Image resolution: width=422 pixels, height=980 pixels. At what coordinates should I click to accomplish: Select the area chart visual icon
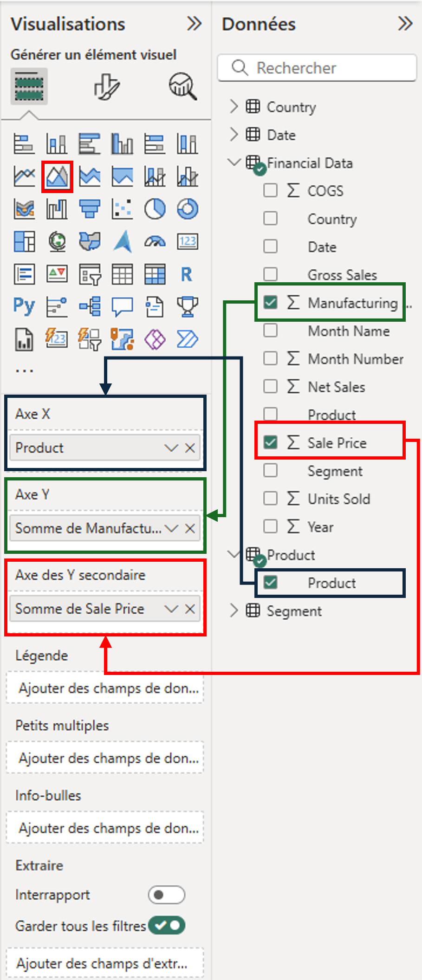57,176
